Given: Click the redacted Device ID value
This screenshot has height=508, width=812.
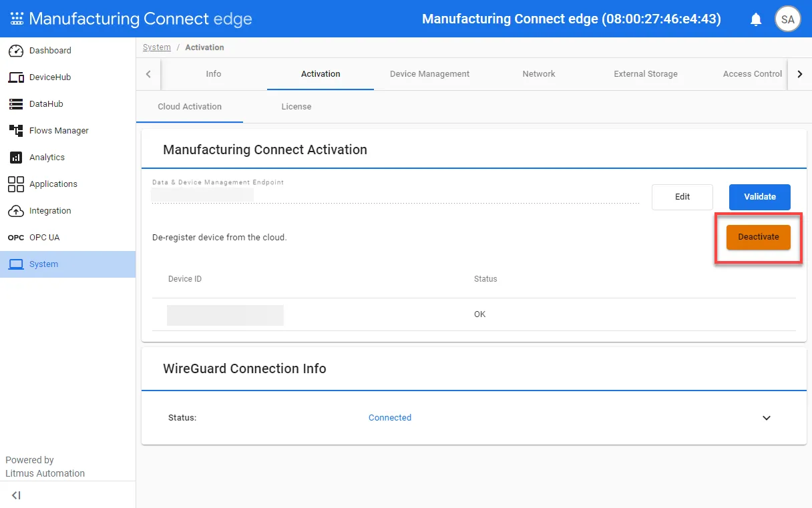Looking at the screenshot, I should point(225,315).
